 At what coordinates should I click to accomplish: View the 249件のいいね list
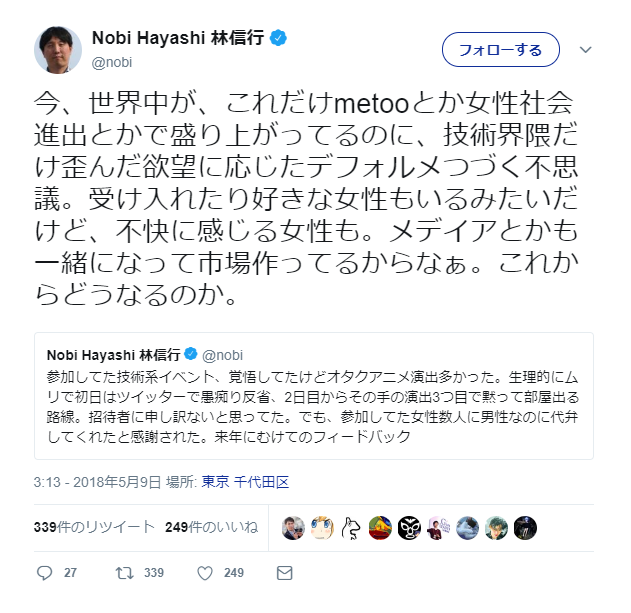click(x=212, y=527)
